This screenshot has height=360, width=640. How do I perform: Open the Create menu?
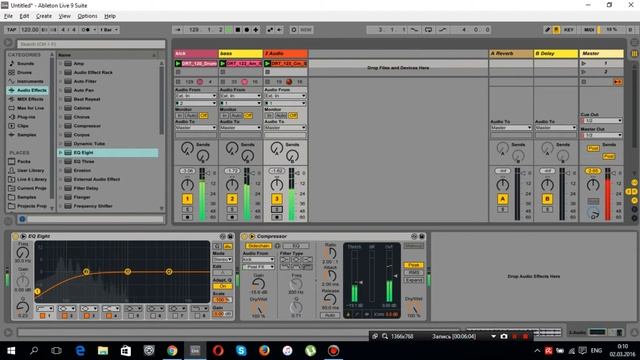pyautogui.click(x=44, y=16)
